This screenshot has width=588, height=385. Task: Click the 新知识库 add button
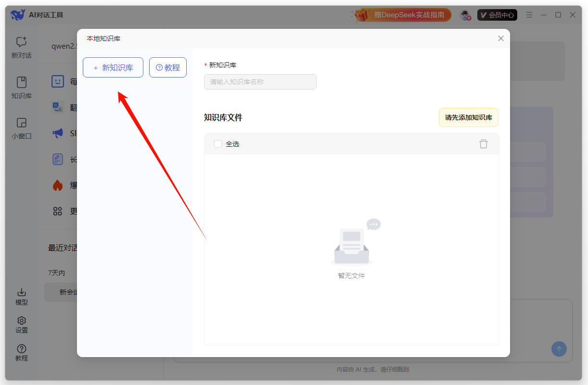113,68
